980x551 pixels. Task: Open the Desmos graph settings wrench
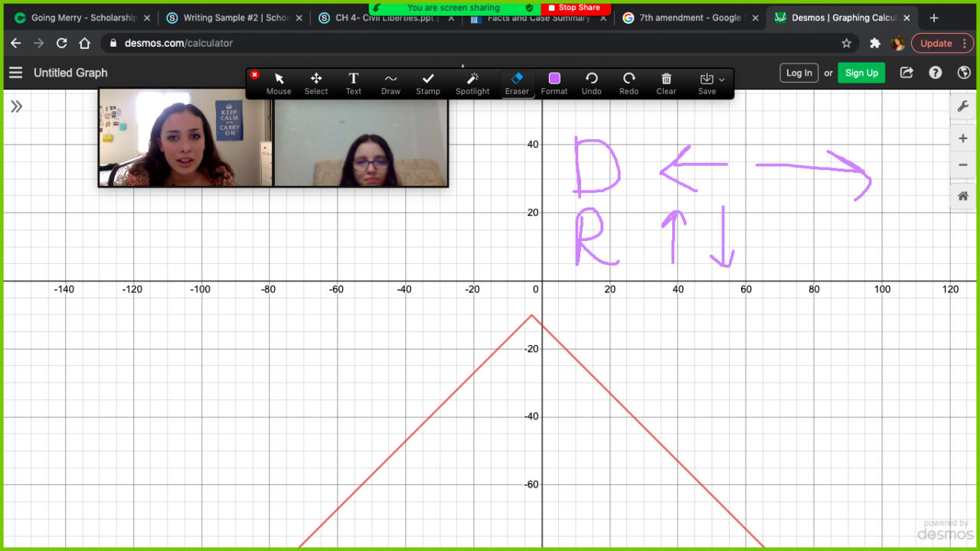tap(963, 106)
